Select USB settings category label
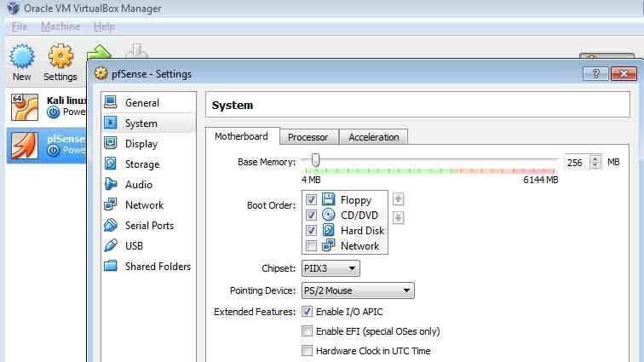Viewport: 644px width, 362px height. coord(134,245)
